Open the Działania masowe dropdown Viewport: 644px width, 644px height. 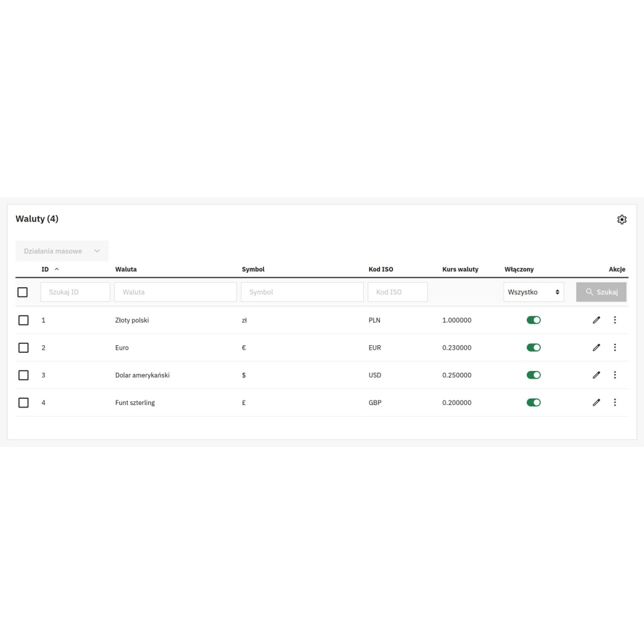[x=62, y=251]
